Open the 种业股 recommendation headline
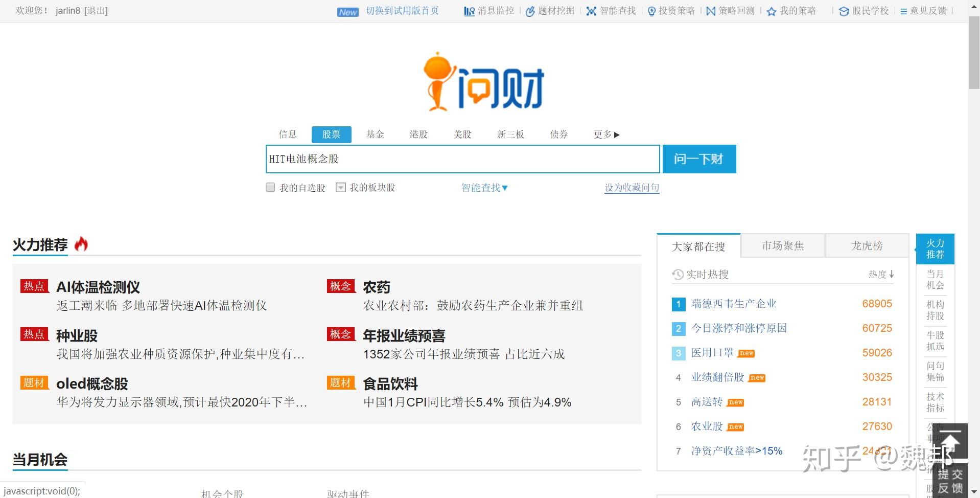This screenshot has width=980, height=498. point(77,335)
